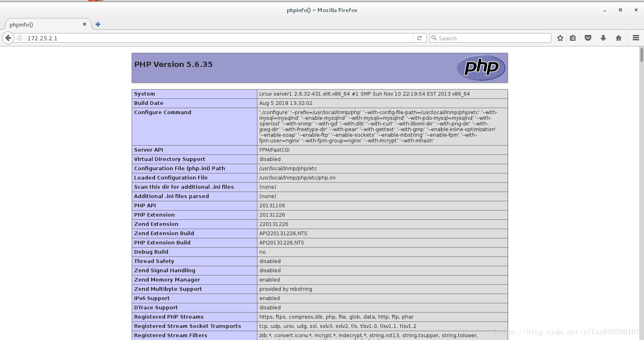Image resolution: width=644 pixels, height=340 pixels.
Task: Select the IPv6 Support label
Action: (x=152, y=298)
